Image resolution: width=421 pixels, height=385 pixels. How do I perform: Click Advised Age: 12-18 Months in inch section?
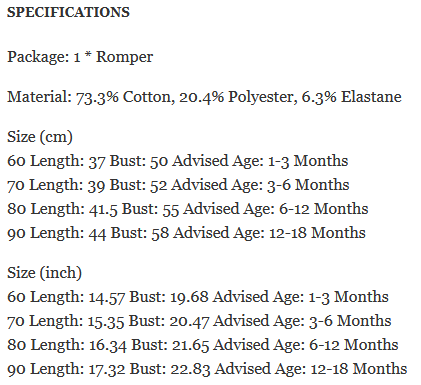coord(311,369)
